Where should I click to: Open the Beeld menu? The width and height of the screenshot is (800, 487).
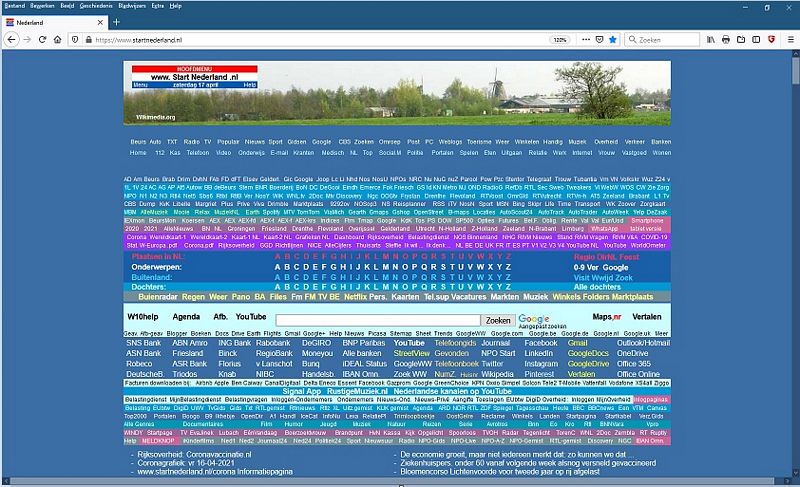(x=67, y=6)
